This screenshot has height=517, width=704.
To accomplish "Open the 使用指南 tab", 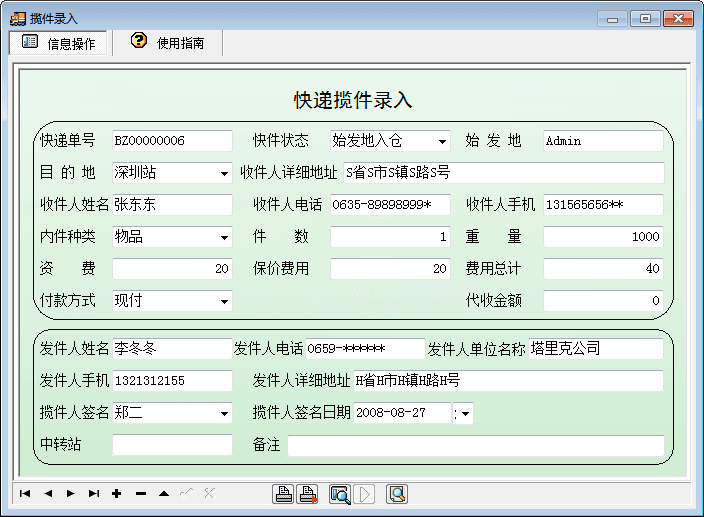I will click(168, 43).
